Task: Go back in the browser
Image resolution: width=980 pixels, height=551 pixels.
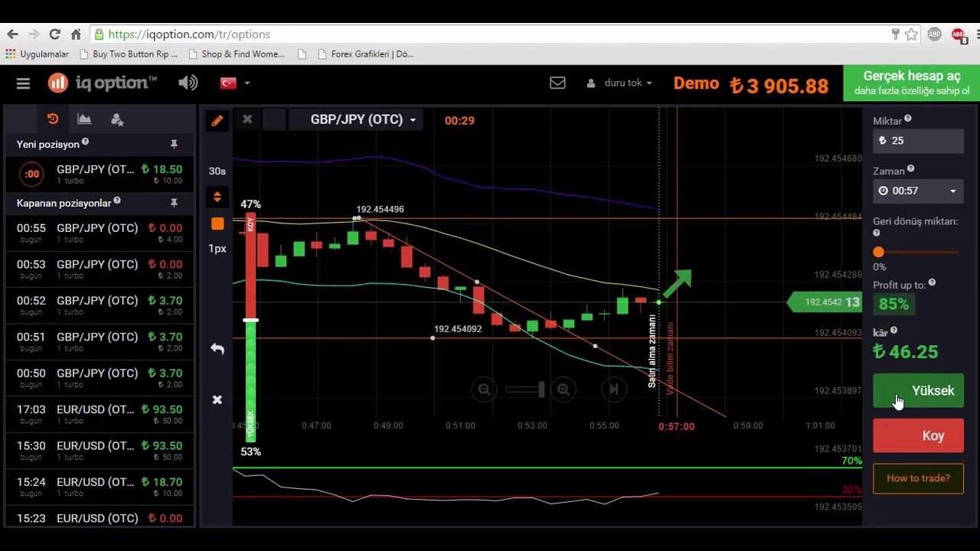Action: pyautogui.click(x=12, y=34)
